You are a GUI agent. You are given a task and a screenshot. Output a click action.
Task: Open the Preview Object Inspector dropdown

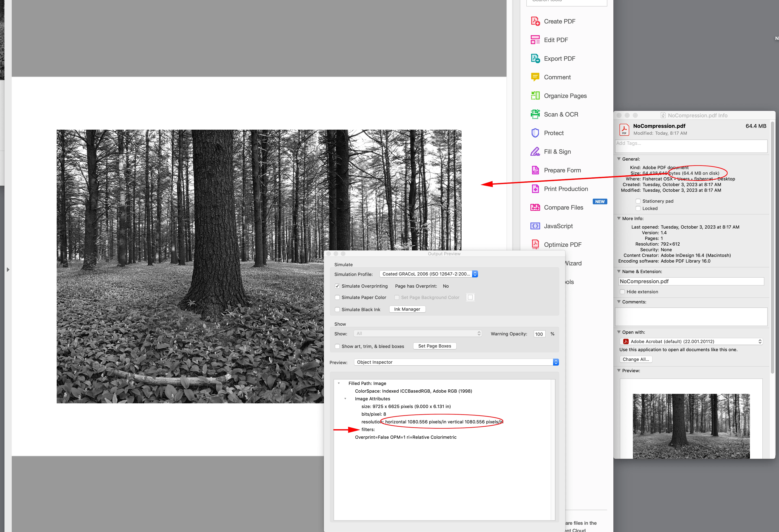click(x=456, y=362)
